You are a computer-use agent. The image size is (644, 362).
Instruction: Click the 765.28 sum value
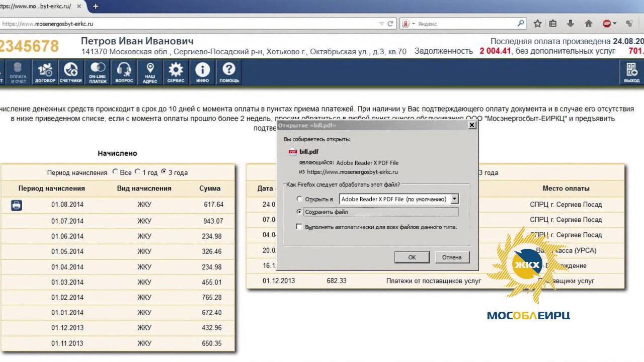pyautogui.click(x=212, y=298)
